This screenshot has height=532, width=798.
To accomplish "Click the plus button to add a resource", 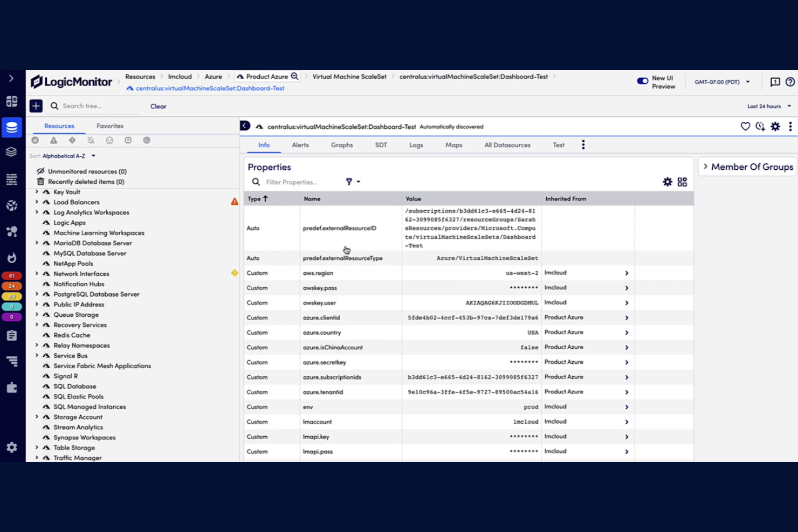I will point(36,106).
